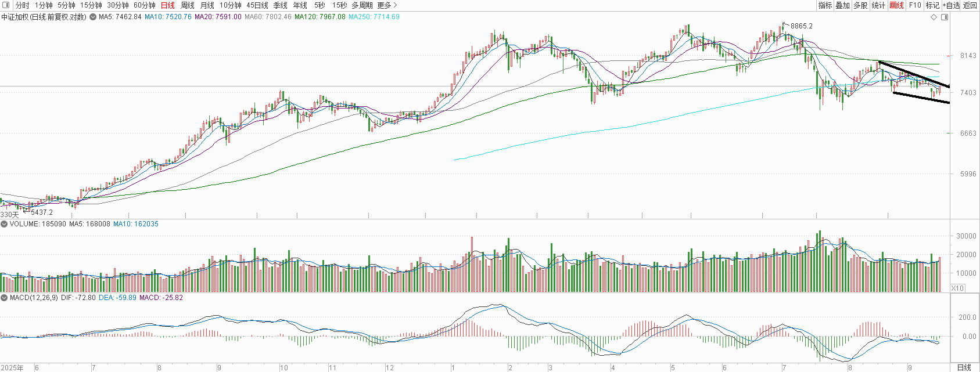The width and height of the screenshot is (980, 372).
Task: Click the 叠加 overlay button
Action: click(x=843, y=5)
